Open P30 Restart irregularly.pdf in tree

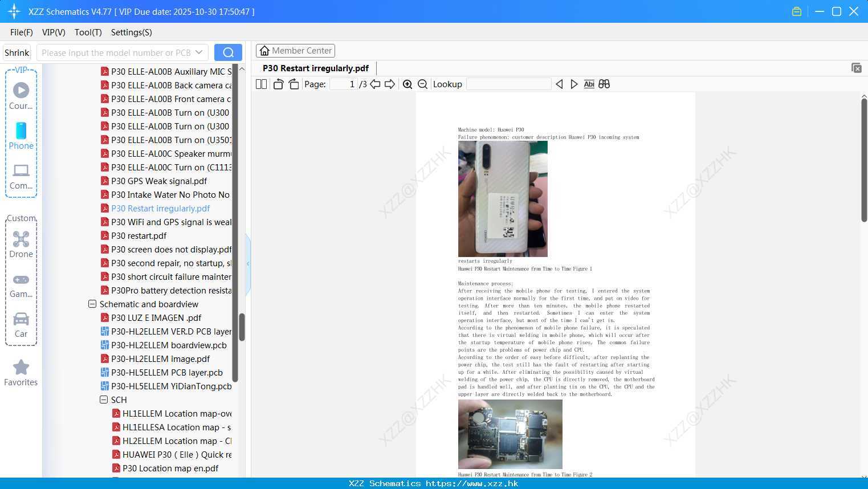[161, 209]
